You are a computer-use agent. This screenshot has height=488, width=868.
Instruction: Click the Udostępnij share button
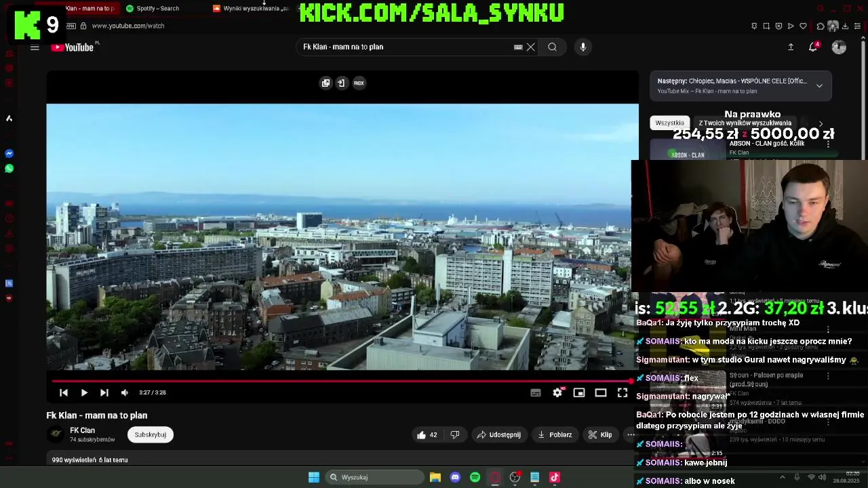click(x=499, y=434)
